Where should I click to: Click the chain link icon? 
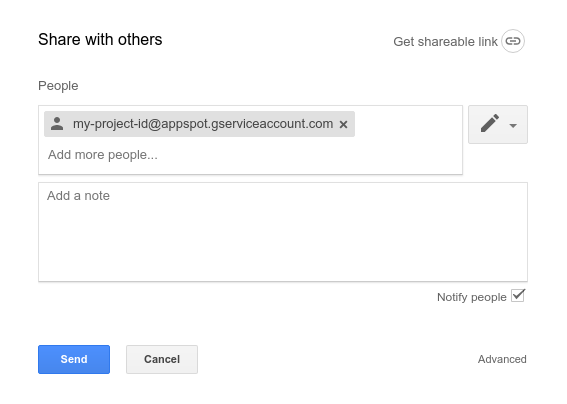point(513,41)
